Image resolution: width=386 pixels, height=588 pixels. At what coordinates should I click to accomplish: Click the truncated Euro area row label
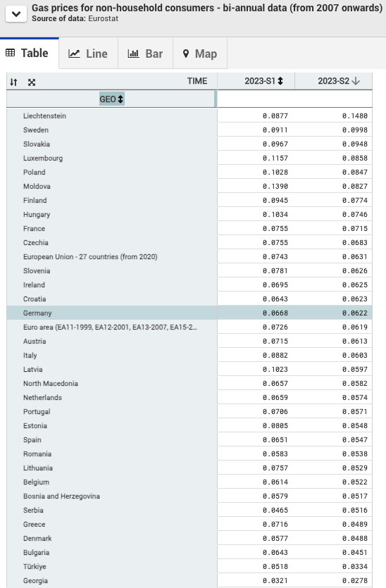click(110, 327)
